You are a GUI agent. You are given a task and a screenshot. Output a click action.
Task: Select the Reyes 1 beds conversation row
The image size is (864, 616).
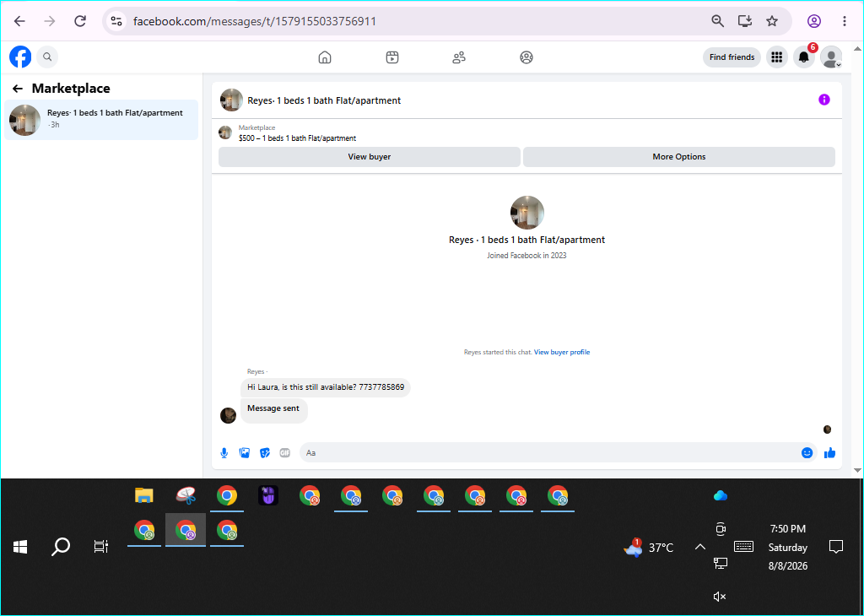(x=101, y=120)
